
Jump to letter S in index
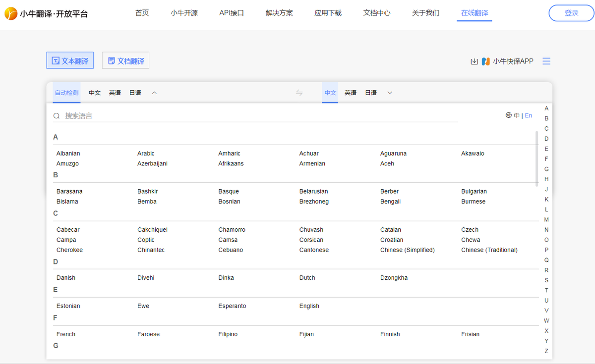point(546,280)
